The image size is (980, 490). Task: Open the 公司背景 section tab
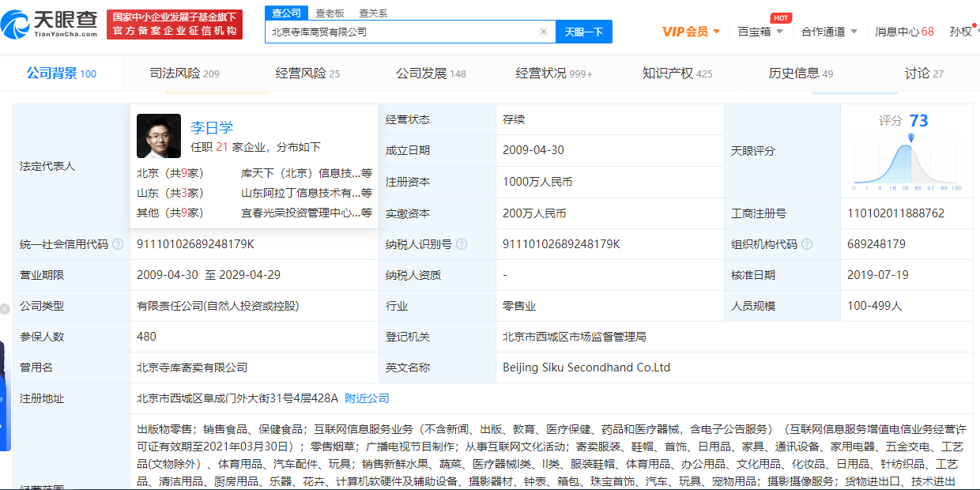pos(61,73)
